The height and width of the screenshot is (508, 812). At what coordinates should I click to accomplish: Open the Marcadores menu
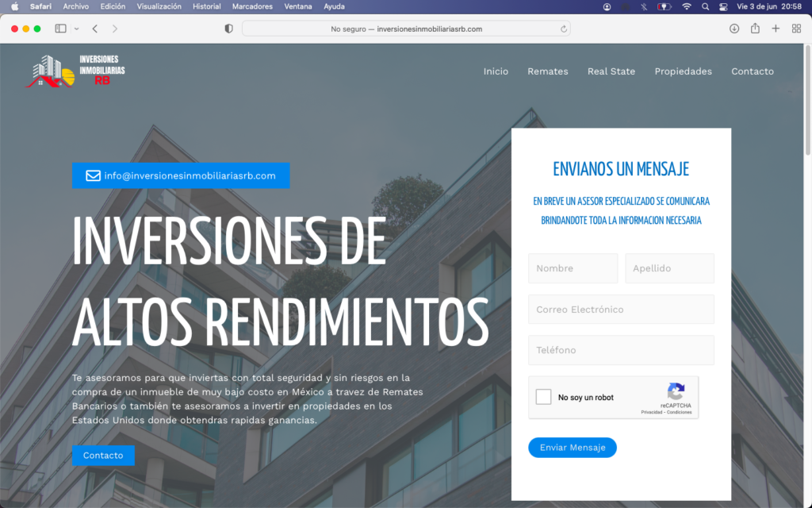pyautogui.click(x=252, y=6)
